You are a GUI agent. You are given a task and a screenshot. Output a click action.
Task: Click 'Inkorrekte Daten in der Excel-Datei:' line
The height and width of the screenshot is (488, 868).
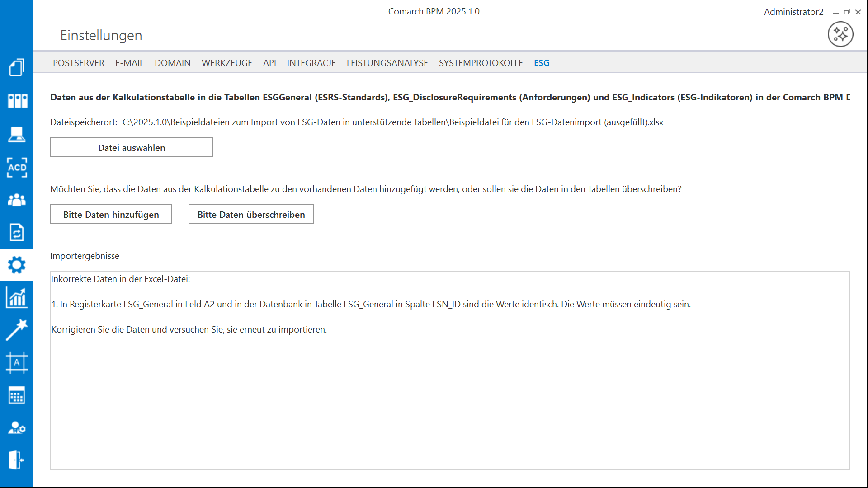121,279
